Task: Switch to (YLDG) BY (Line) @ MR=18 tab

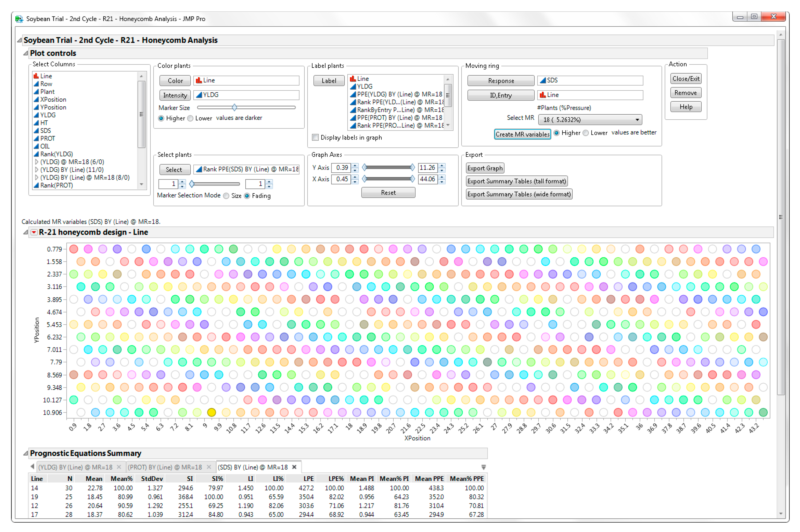Action: point(75,467)
